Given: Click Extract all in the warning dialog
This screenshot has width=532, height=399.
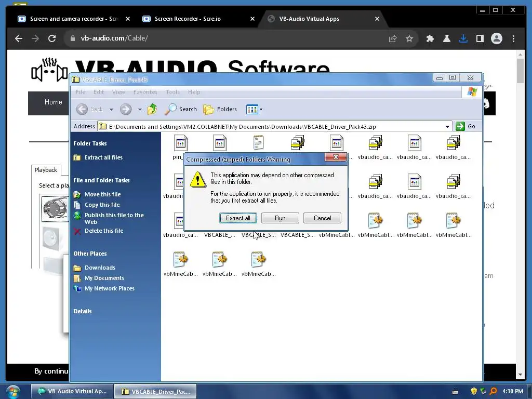Looking at the screenshot, I should click(x=238, y=218).
